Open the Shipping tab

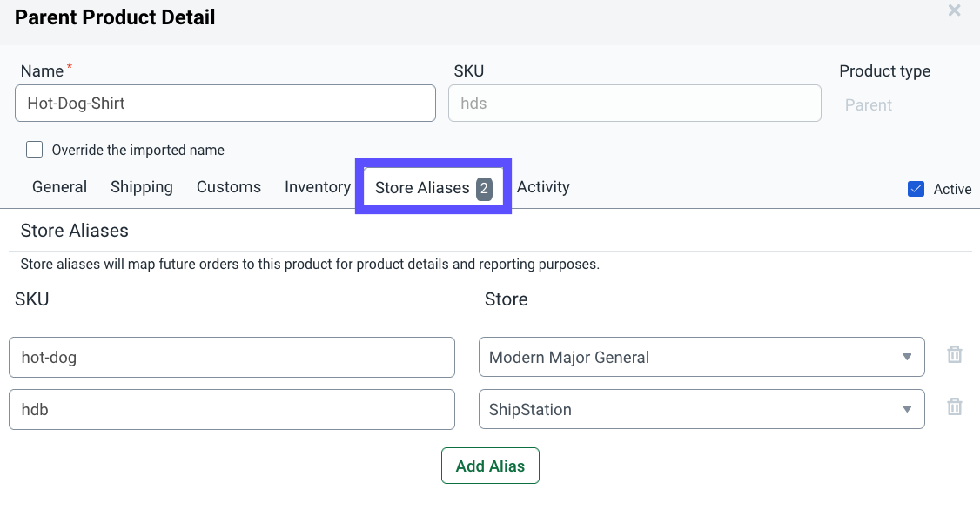[141, 186]
